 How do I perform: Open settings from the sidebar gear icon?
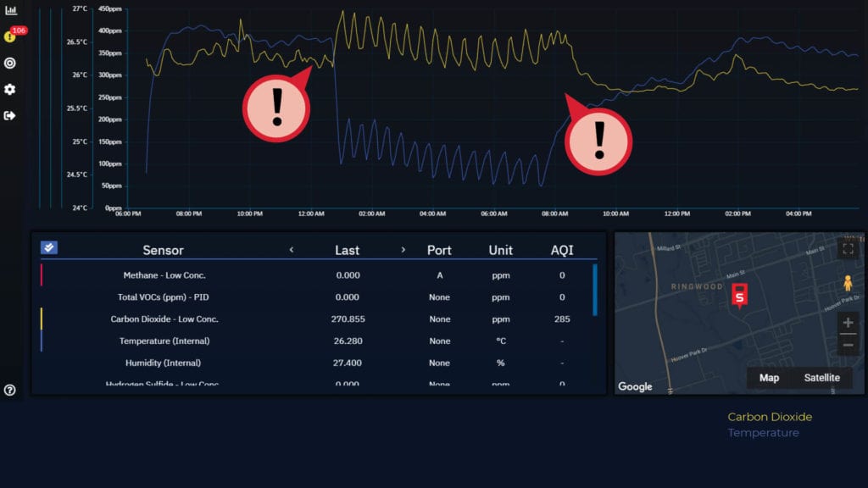pyautogui.click(x=10, y=89)
